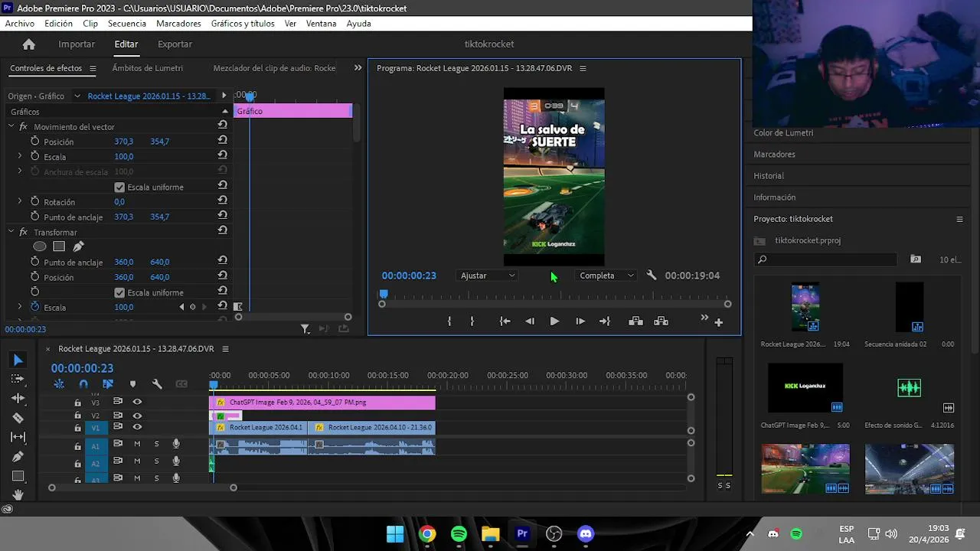Go to Out point in Program monitor
The height and width of the screenshot is (551, 980).
(605, 321)
